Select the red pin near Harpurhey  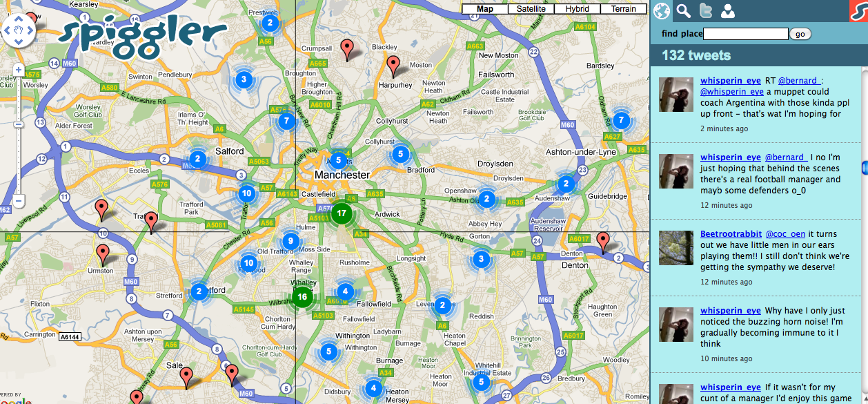(x=393, y=66)
